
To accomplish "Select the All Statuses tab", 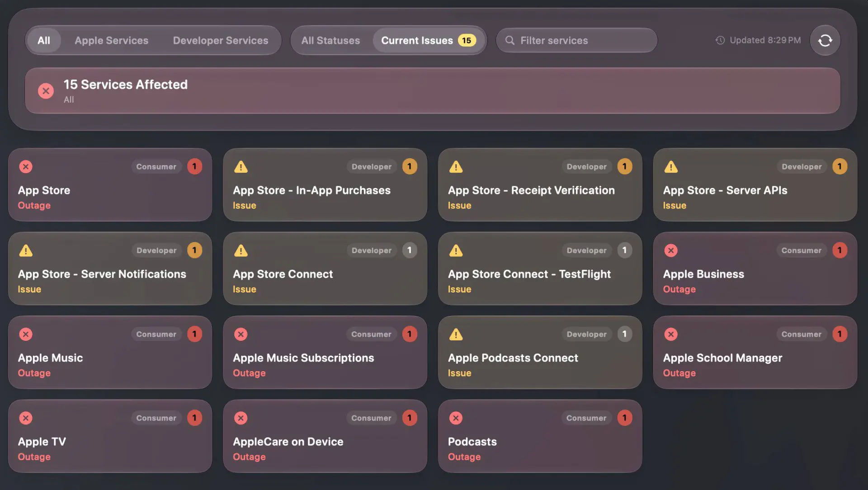I will coord(330,40).
